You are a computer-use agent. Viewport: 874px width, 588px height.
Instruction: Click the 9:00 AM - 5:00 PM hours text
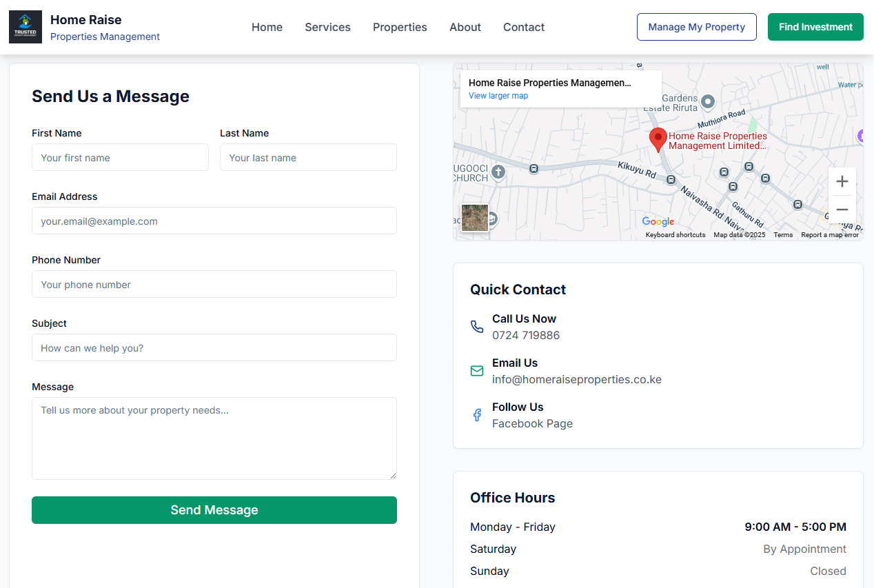tap(795, 527)
